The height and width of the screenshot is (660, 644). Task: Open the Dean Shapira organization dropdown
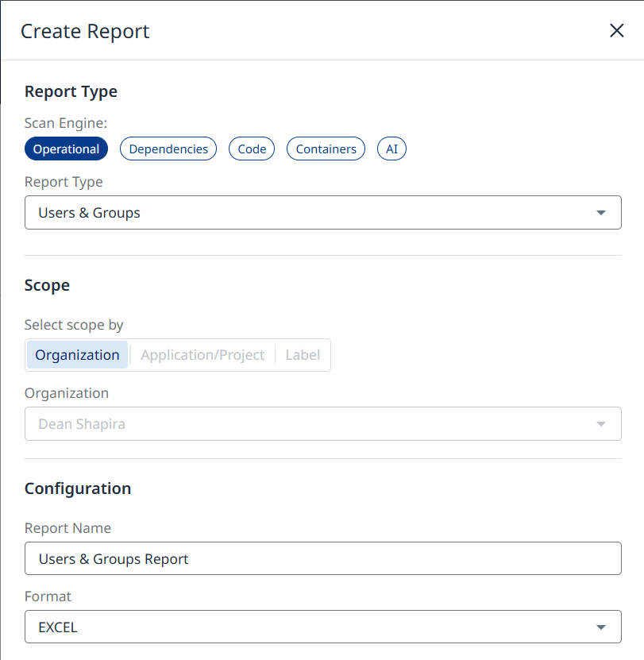(x=310, y=424)
